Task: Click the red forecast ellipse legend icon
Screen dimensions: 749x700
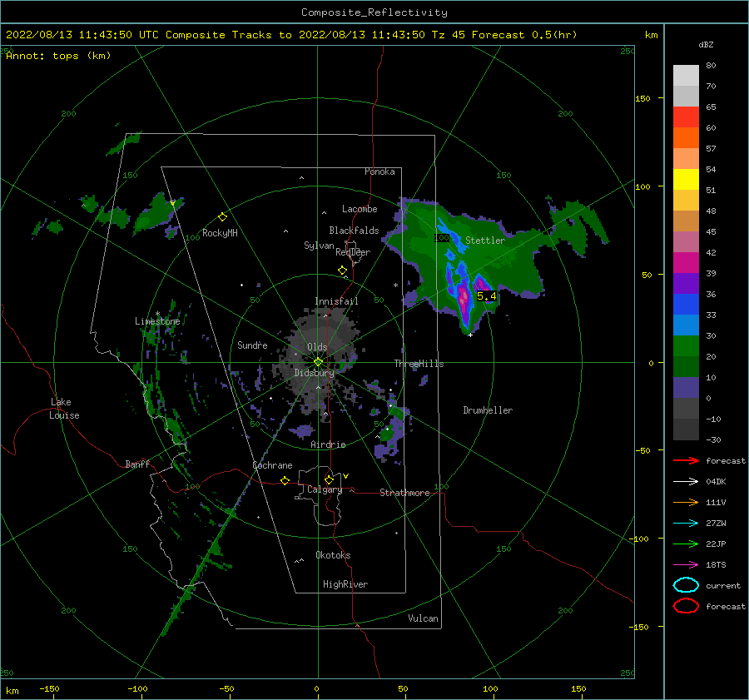Action: pos(686,606)
